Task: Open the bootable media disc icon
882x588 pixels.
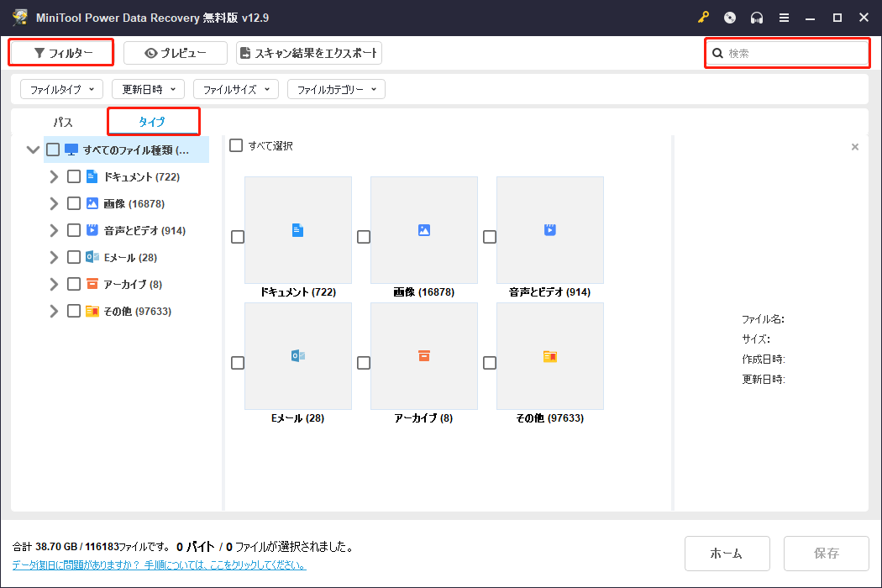Action: pyautogui.click(x=730, y=18)
